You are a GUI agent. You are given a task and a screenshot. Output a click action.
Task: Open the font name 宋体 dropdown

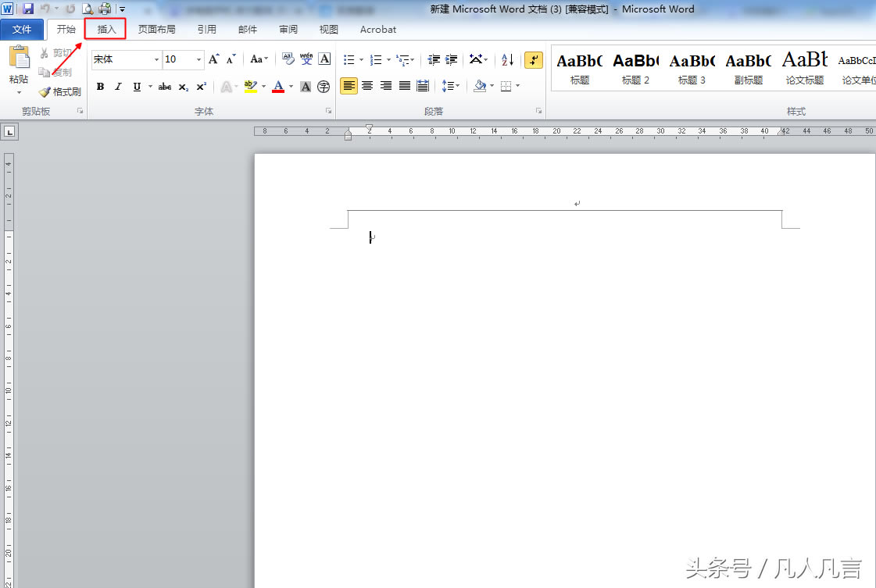pyautogui.click(x=156, y=59)
